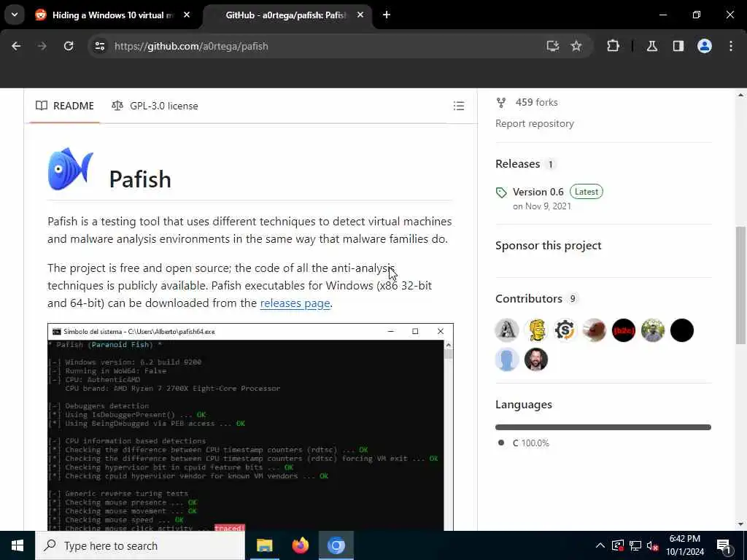Viewport: 747px width, 560px height.
Task: Click the browser forward arrow
Action: [x=42, y=46]
